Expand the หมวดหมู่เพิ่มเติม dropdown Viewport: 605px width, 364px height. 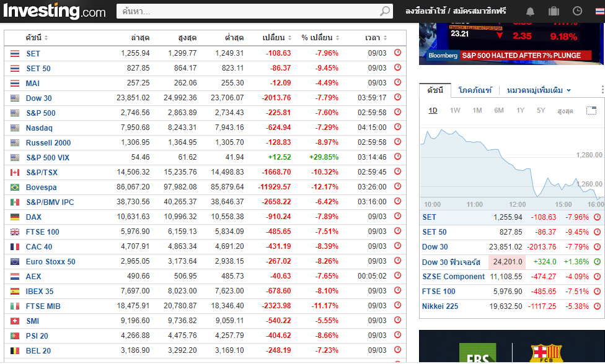click(x=539, y=90)
